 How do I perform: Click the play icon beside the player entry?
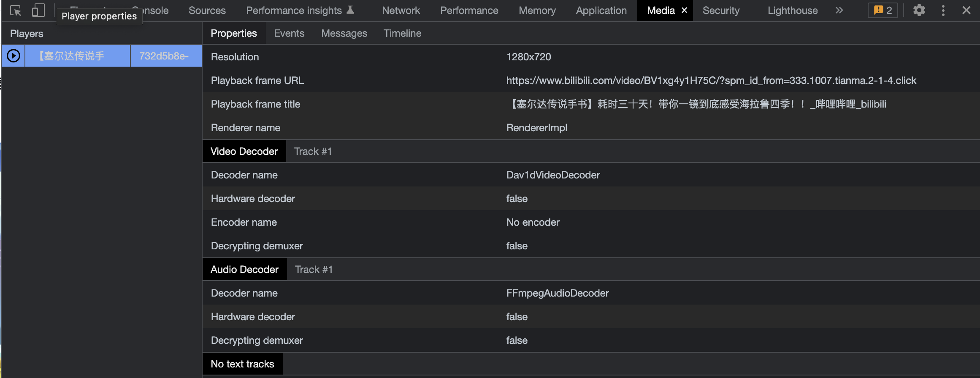coord(14,56)
